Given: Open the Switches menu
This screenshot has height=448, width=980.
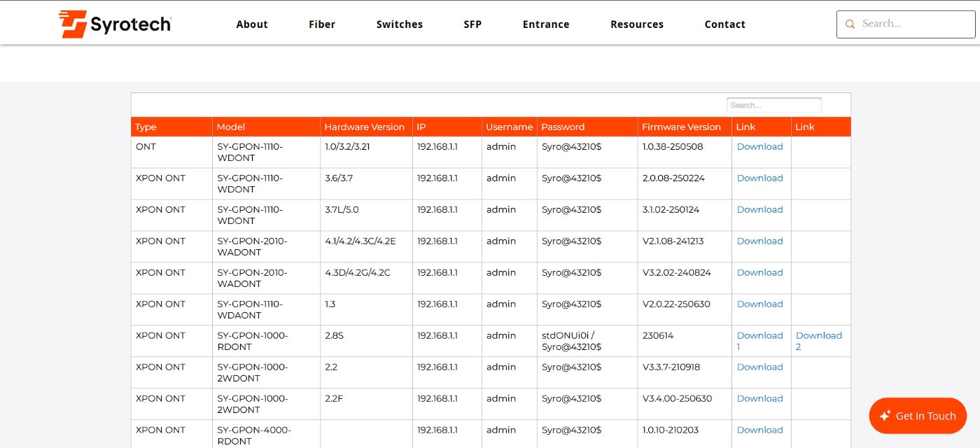Looking at the screenshot, I should coord(400,24).
